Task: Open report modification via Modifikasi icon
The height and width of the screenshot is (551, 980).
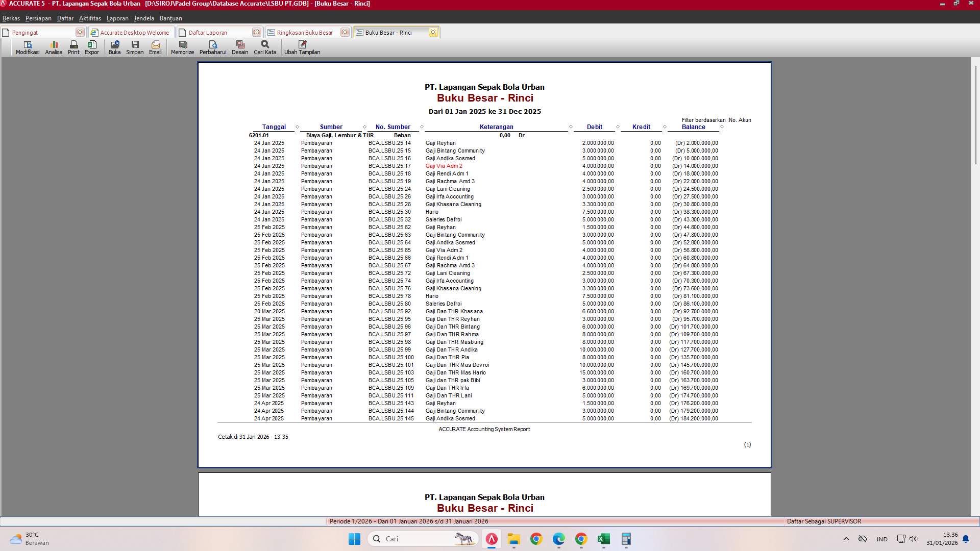Action: point(27,47)
